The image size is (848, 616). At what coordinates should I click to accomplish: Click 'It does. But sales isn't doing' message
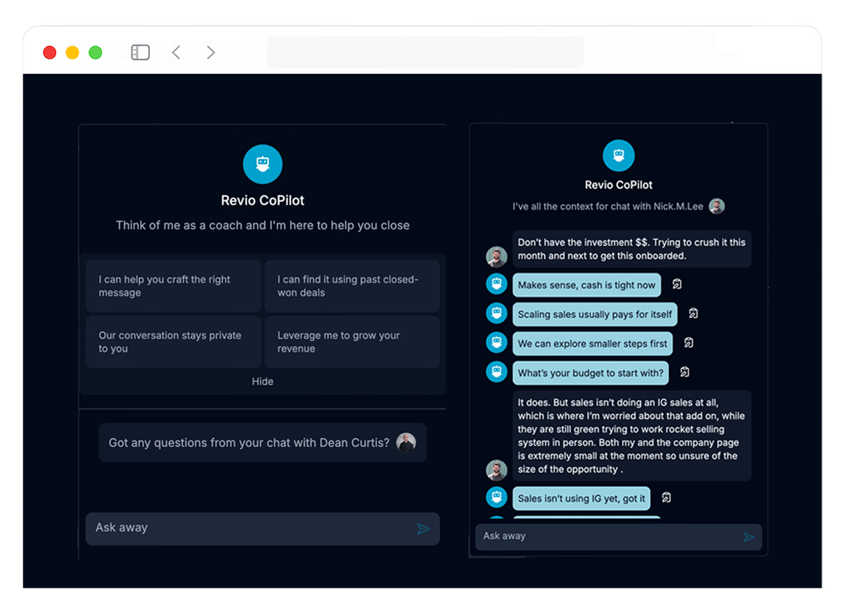click(631, 436)
